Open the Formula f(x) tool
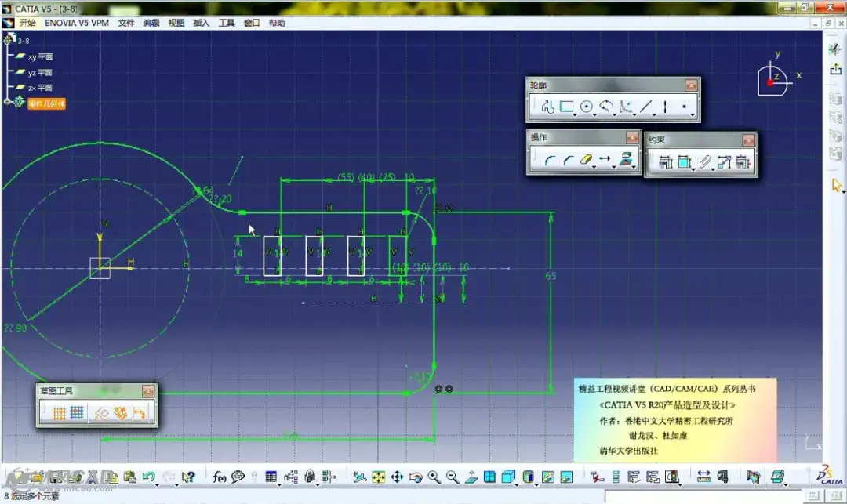 tap(220, 477)
